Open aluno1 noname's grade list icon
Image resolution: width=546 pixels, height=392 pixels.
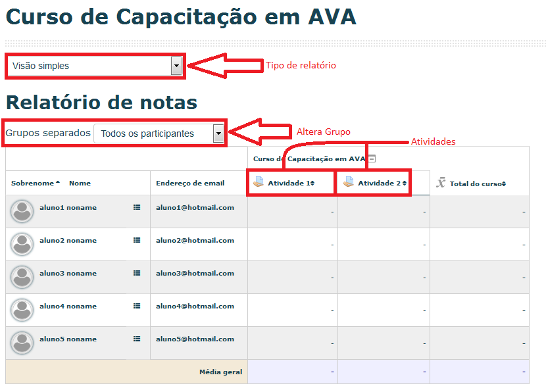(x=137, y=207)
